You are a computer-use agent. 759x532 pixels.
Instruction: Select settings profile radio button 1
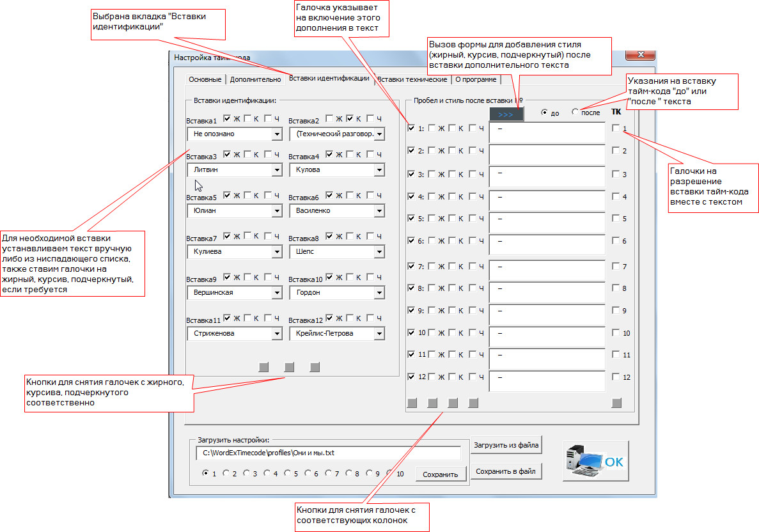click(206, 473)
